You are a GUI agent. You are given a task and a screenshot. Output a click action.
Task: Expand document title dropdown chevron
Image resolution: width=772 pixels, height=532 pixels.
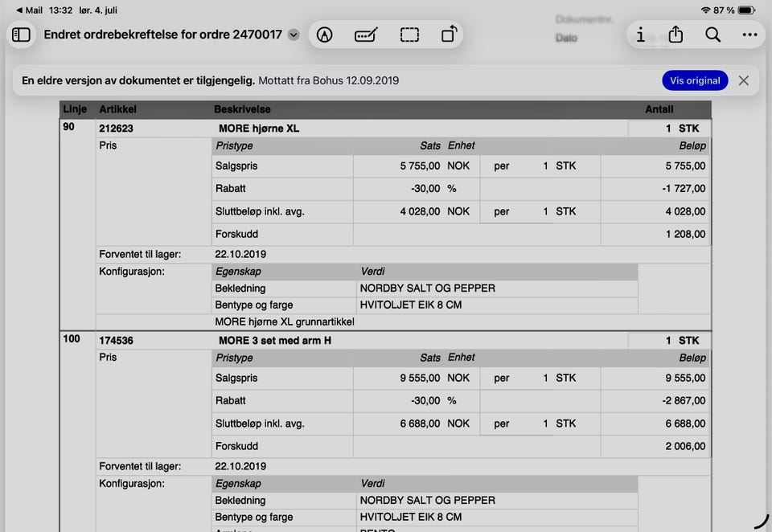click(294, 35)
